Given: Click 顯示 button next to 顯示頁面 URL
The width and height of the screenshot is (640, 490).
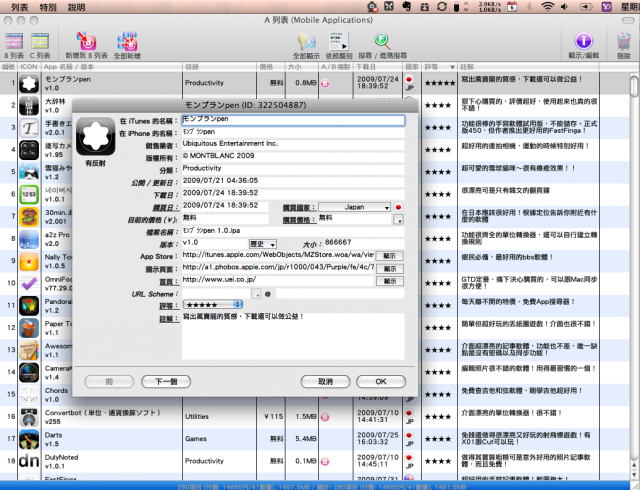Looking at the screenshot, I should click(389, 269).
